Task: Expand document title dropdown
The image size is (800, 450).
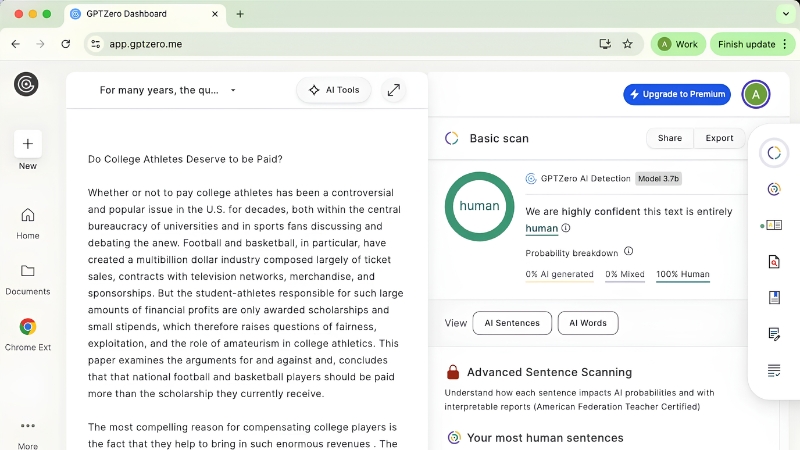Action: pos(233,90)
